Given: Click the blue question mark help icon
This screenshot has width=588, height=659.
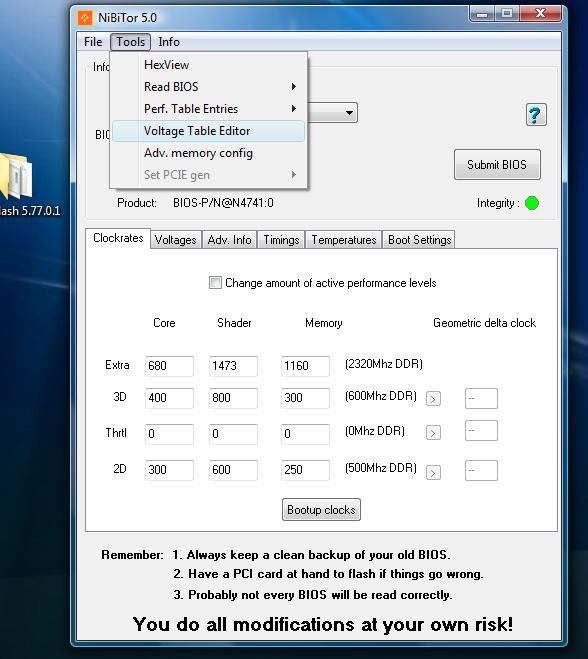Looking at the screenshot, I should (x=536, y=114).
